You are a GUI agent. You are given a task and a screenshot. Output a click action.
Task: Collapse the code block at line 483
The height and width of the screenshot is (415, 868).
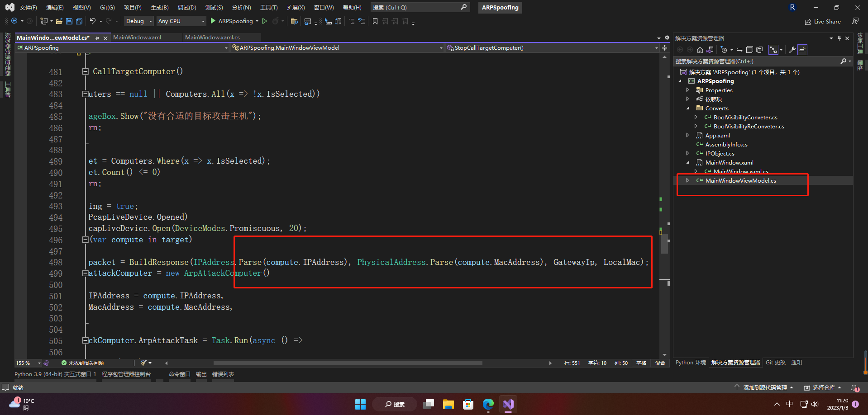click(85, 94)
